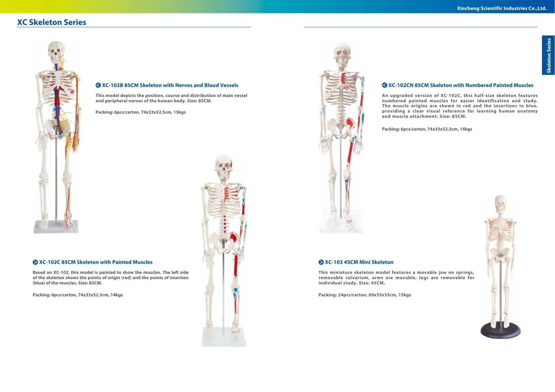Click 'Xincheng Scientific Industries Co.,Ltd.' header text
Screen dimensions: 555x392
502,8
